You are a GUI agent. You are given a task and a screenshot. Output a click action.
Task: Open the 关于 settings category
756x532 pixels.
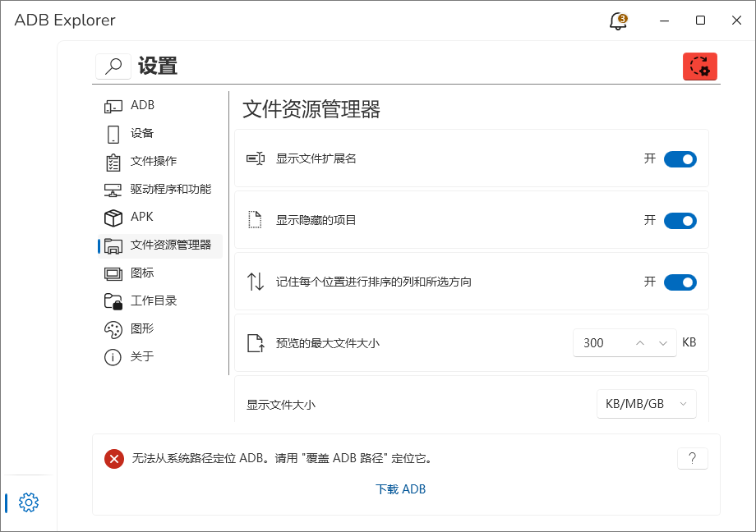pyautogui.click(x=160, y=357)
